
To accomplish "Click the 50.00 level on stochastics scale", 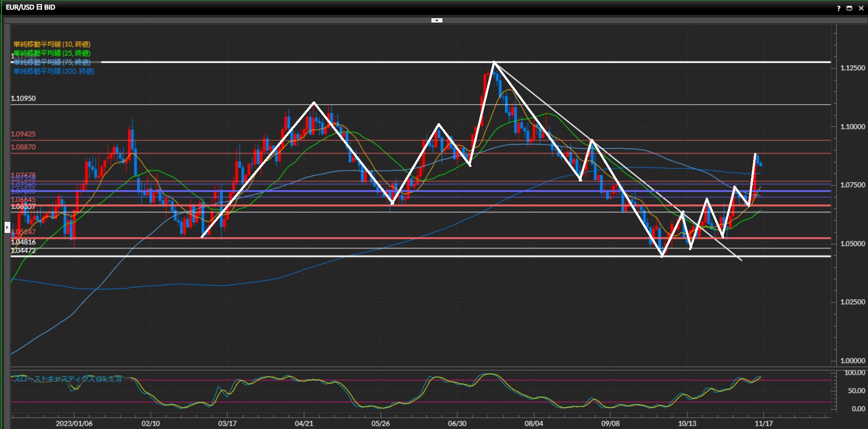I will (x=856, y=391).
